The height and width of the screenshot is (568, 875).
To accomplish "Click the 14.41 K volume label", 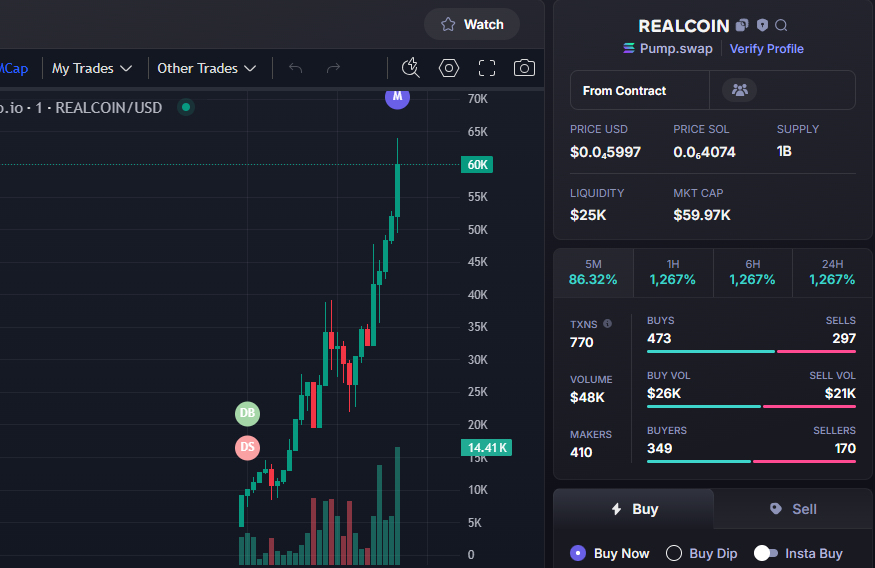I will tap(486, 447).
